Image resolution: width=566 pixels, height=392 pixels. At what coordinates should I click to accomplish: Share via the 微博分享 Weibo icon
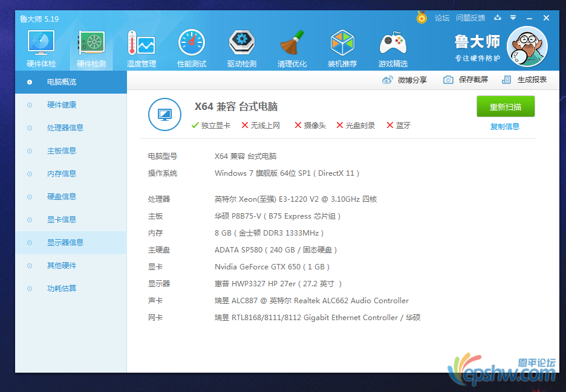(388, 80)
